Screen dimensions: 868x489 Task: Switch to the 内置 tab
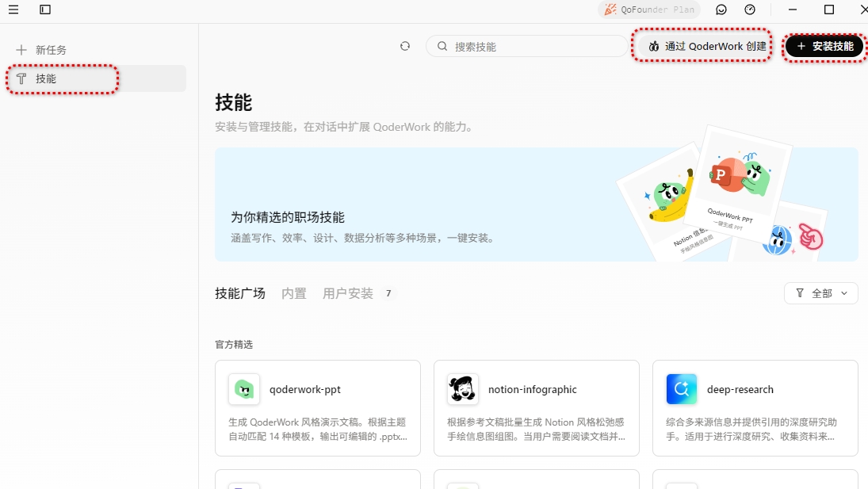(294, 293)
